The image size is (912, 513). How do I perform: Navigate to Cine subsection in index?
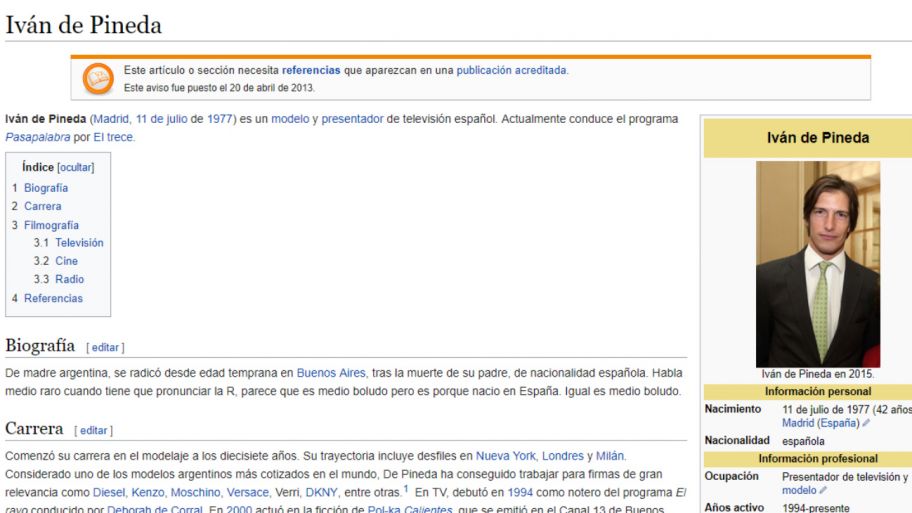click(66, 261)
